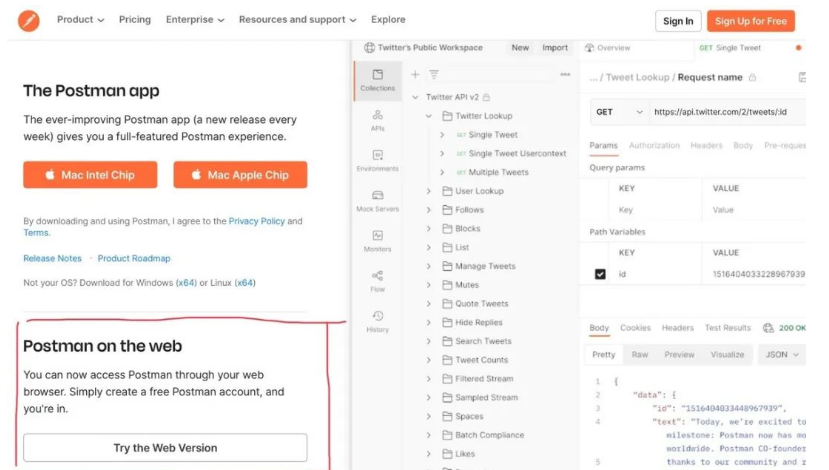This screenshot has width=829, height=470.
Task: Open the Mock Servers sidebar panel
Action: [x=377, y=201]
